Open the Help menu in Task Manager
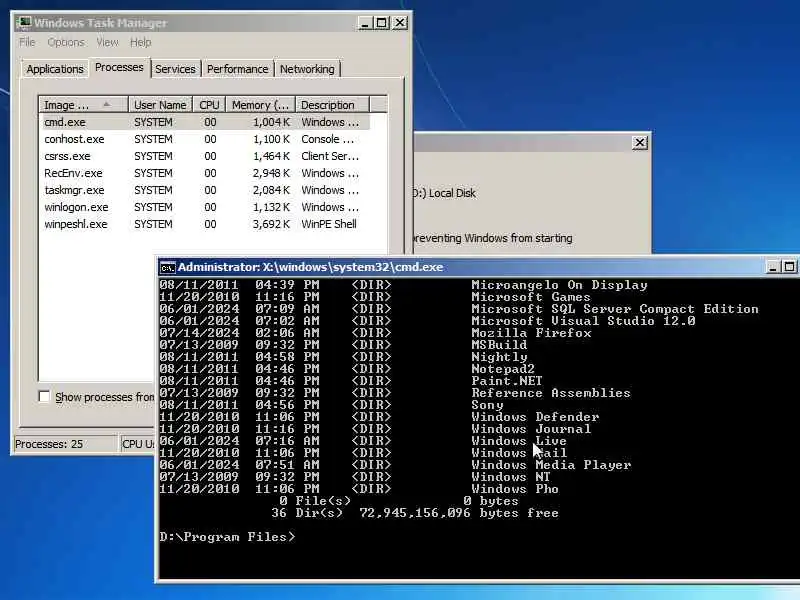The width and height of the screenshot is (800, 600). coord(140,42)
